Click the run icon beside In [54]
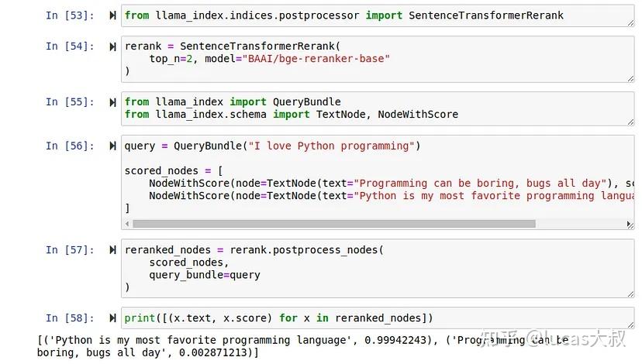 pyautogui.click(x=113, y=46)
